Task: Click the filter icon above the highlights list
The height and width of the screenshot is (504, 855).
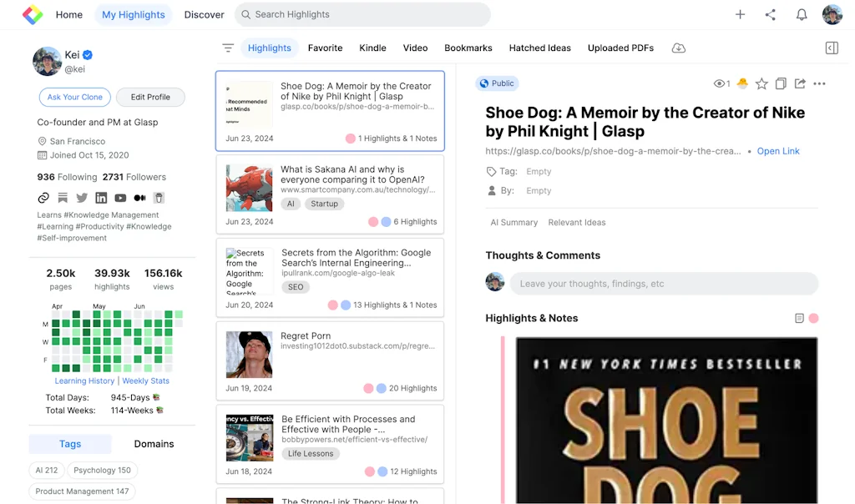Action: coord(227,48)
